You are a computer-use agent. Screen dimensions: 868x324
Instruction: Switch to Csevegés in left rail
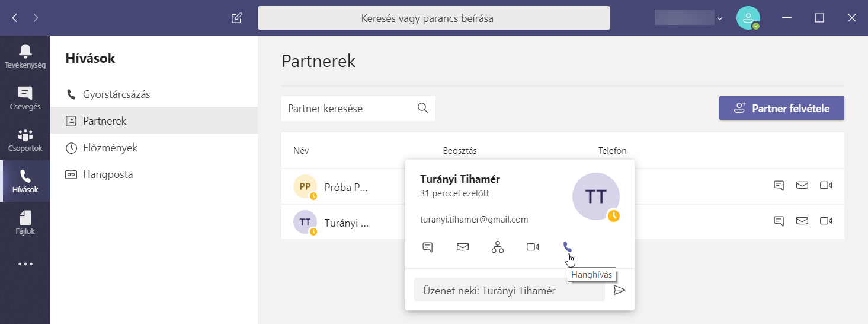[x=25, y=98]
